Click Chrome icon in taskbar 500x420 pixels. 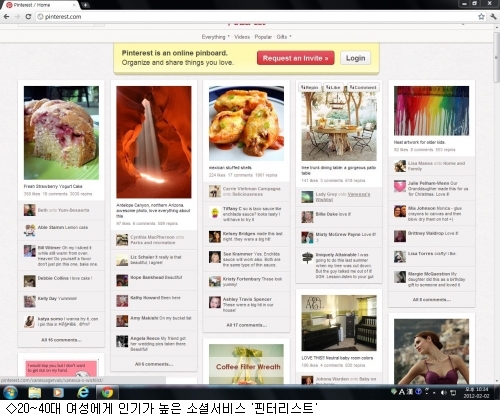(x=107, y=392)
